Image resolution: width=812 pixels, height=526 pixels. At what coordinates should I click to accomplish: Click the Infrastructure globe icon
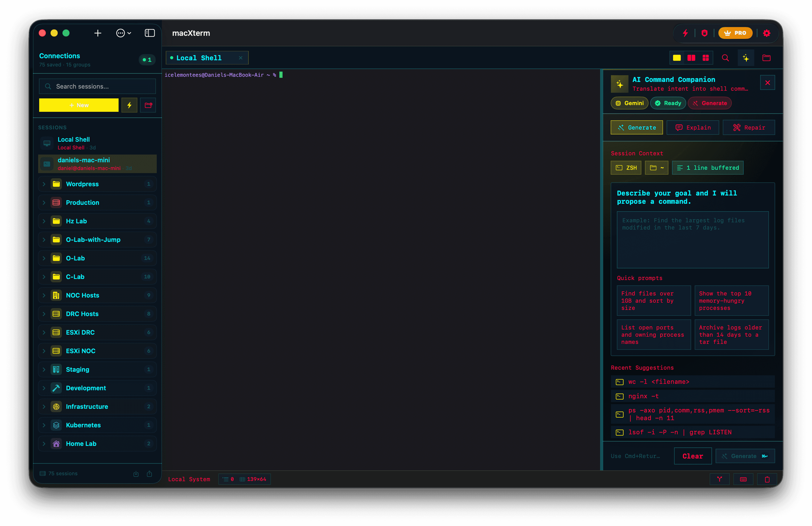(x=56, y=407)
